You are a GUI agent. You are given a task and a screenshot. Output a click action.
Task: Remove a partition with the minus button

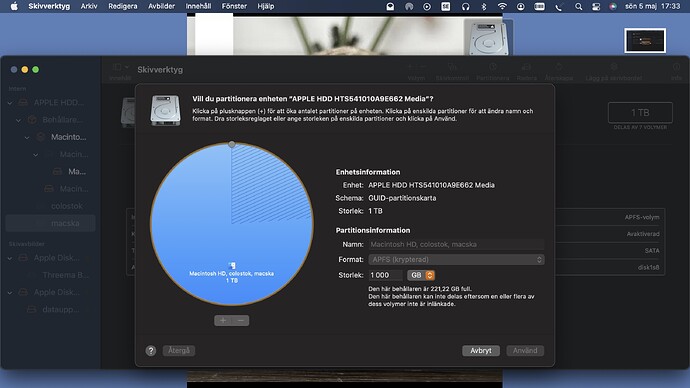(x=241, y=321)
